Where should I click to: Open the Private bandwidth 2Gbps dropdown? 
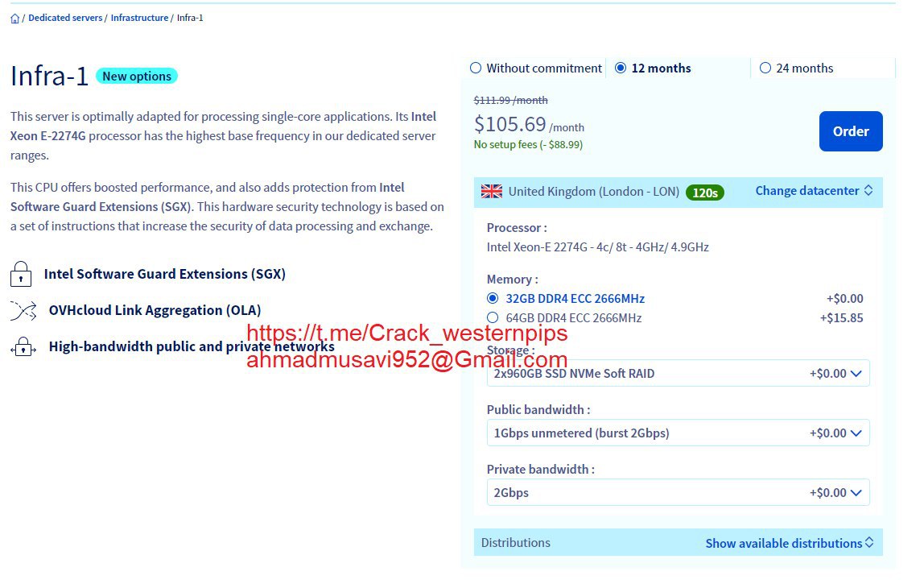tap(678, 492)
